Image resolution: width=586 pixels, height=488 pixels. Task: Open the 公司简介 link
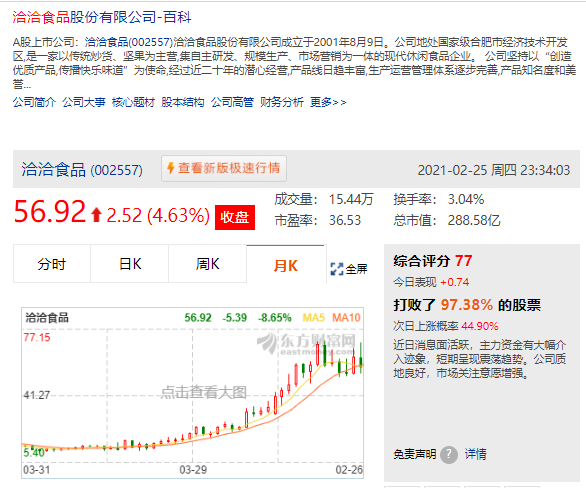[x=34, y=102]
